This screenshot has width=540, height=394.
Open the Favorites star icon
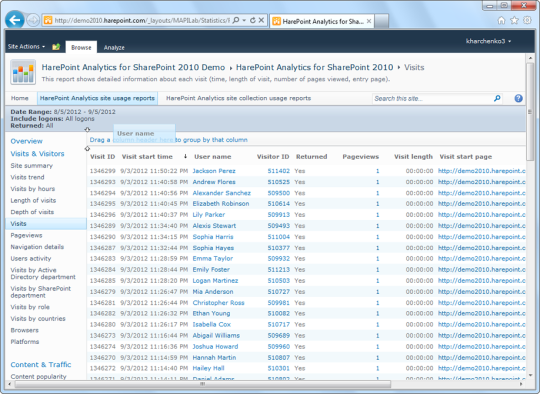click(x=514, y=21)
